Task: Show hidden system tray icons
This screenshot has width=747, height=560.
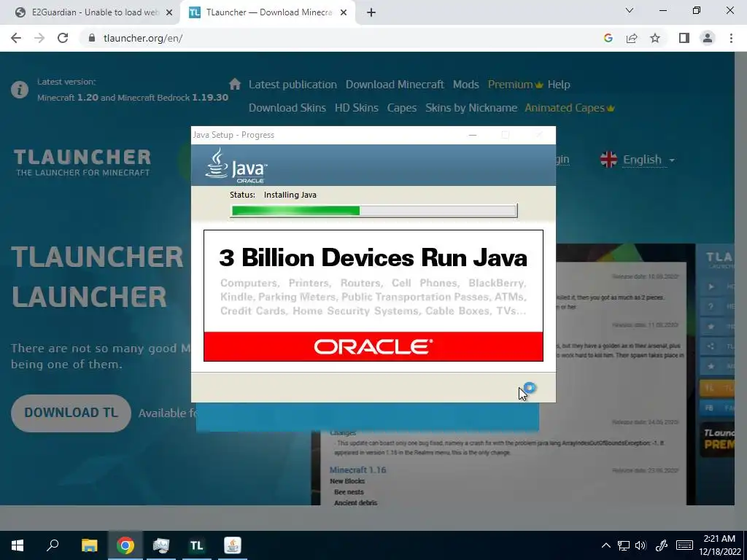Action: pyautogui.click(x=606, y=545)
